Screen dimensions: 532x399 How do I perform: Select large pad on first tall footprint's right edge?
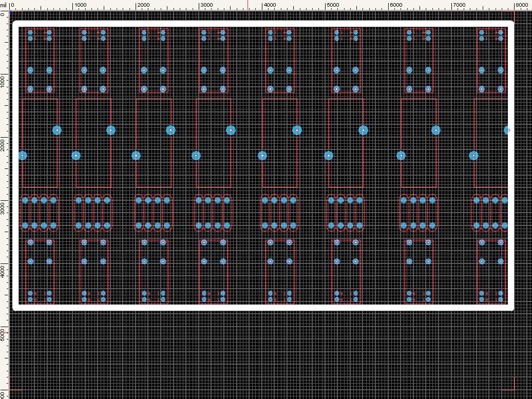coord(57,130)
